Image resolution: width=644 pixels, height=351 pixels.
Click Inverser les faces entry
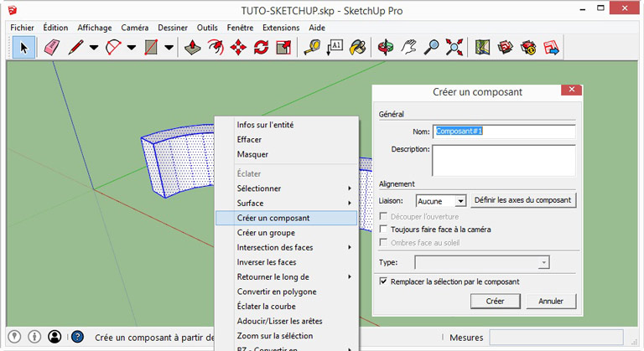tap(287, 262)
